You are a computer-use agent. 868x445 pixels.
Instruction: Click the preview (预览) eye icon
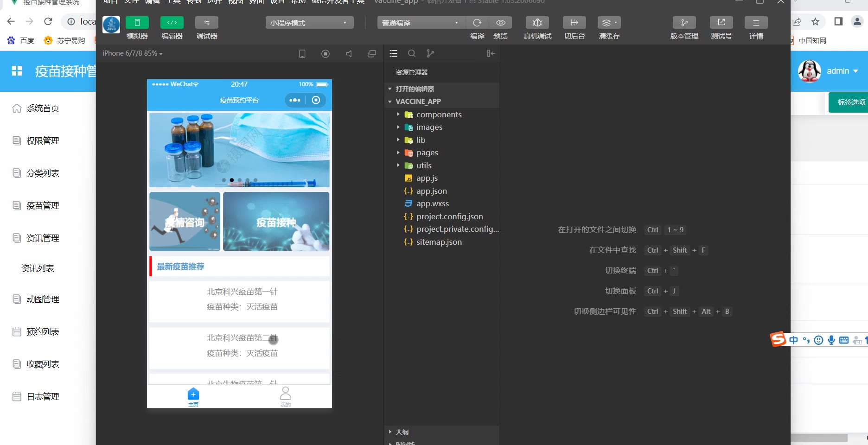point(500,23)
